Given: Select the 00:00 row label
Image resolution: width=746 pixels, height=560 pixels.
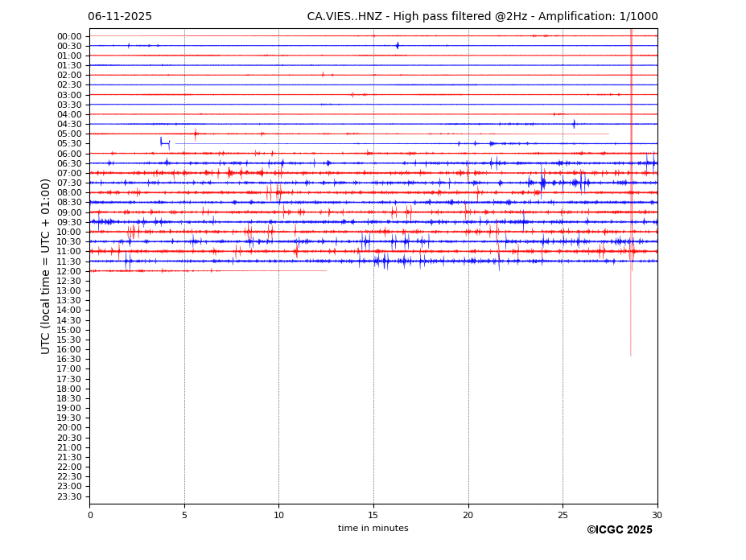Looking at the screenshot, I should (68, 36).
